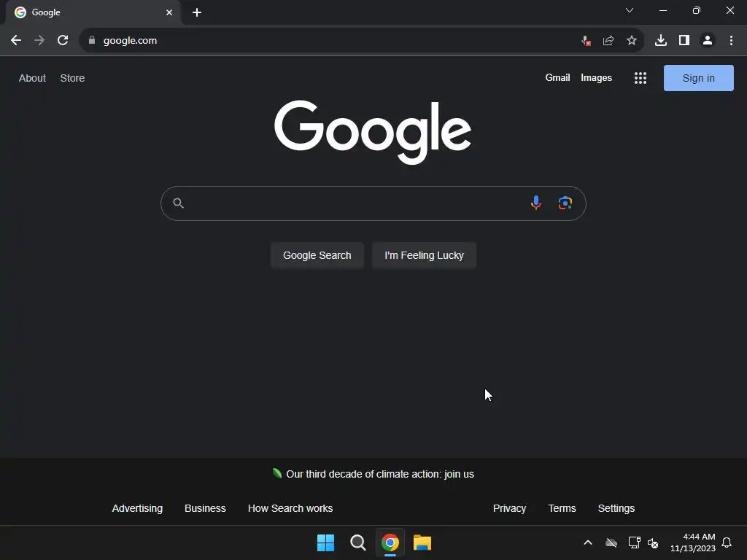The width and height of the screenshot is (747, 560).
Task: Open the Chrome profile avatar
Action: (x=708, y=41)
